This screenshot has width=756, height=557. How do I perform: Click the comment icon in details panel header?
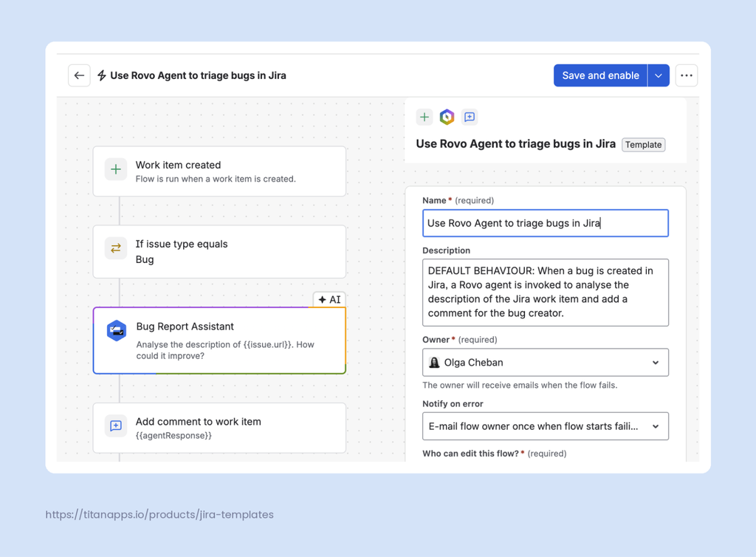pyautogui.click(x=469, y=117)
